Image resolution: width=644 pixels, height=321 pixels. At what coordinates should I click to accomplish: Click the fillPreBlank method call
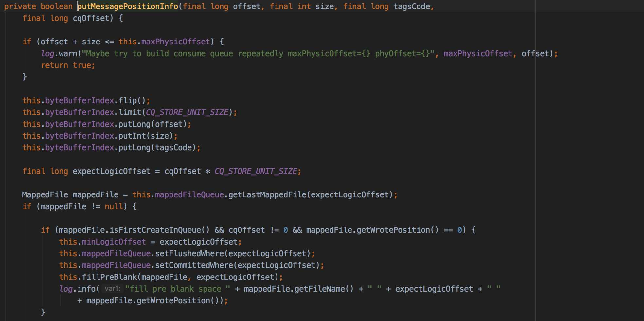point(109,277)
